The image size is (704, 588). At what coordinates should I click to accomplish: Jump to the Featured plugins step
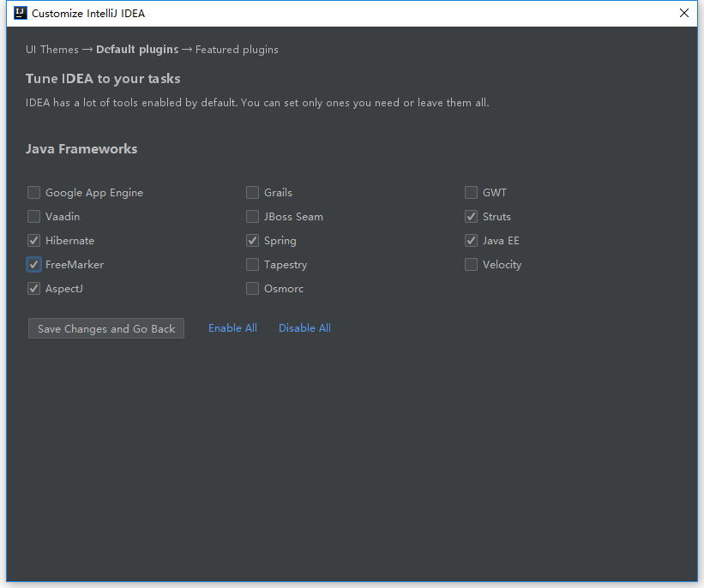(x=237, y=50)
